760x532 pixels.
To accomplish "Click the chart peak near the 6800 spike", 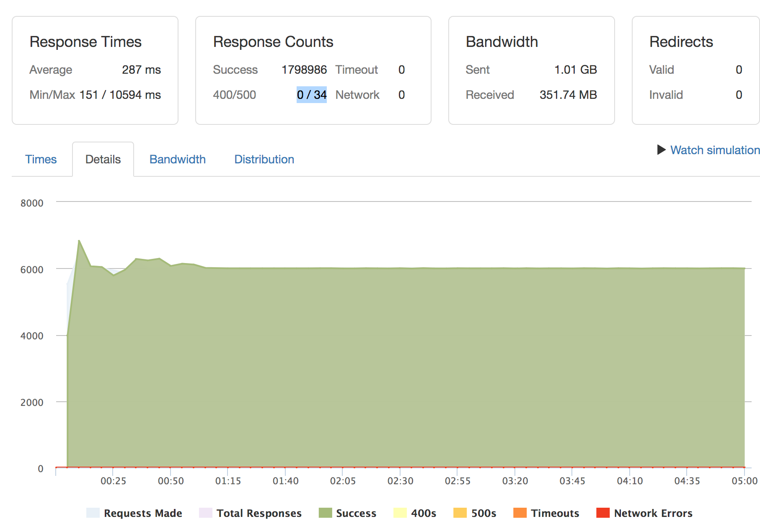I will click(x=79, y=241).
